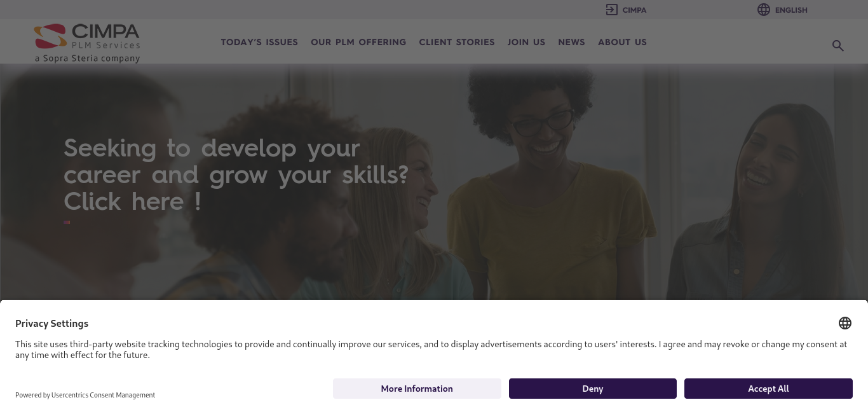This screenshot has height=414, width=868.
Task: Click the globe icon beside ENGLISH
Action: tap(764, 10)
